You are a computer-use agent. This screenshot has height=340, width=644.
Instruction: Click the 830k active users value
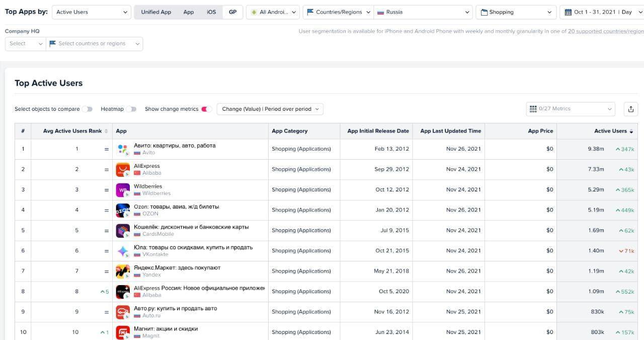[x=597, y=312]
